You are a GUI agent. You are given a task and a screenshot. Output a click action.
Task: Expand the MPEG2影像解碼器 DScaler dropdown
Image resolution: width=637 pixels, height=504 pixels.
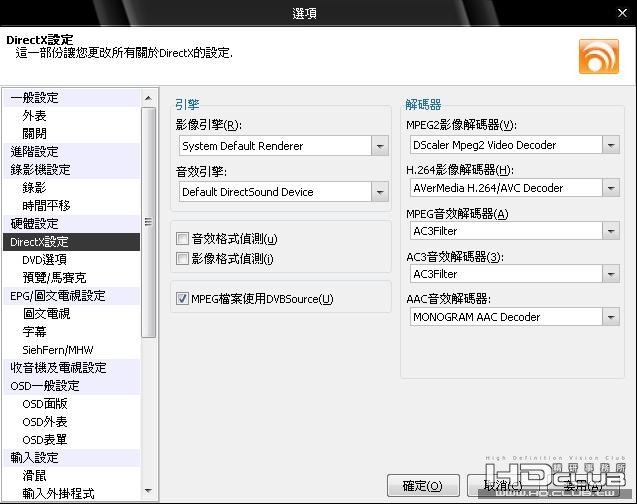click(x=611, y=145)
